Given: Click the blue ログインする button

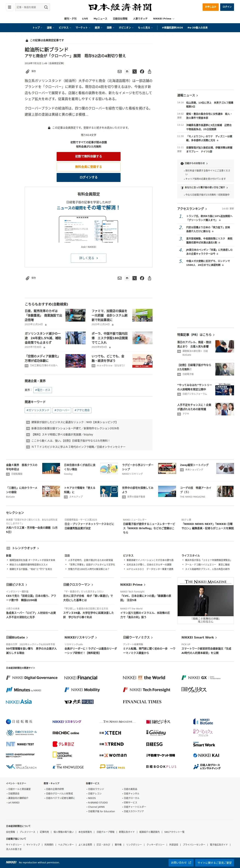Looking at the screenshot, I should [x=89, y=177].
